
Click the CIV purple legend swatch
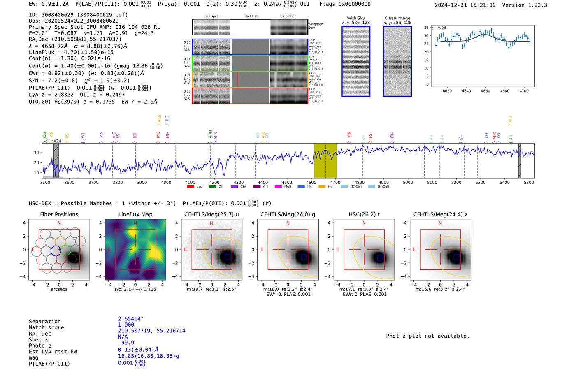(235, 186)
